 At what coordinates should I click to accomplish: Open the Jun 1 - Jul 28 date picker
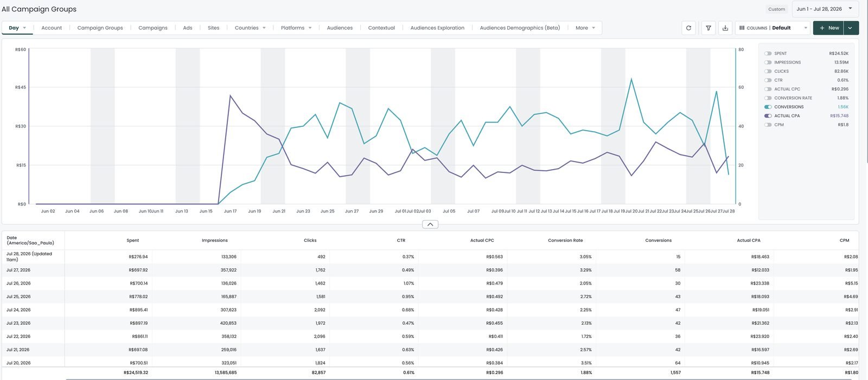pyautogui.click(x=825, y=9)
